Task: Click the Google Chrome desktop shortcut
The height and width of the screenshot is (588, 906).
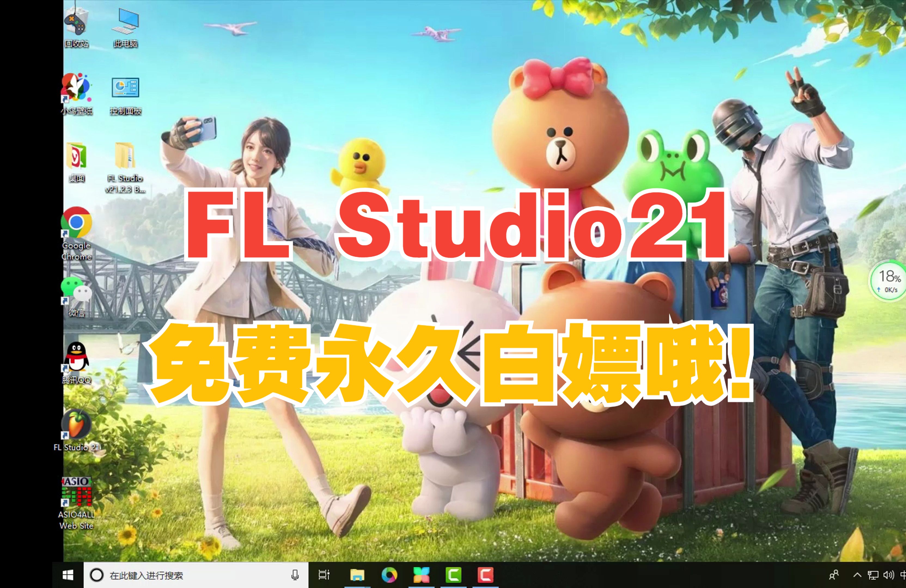Action: pyautogui.click(x=76, y=234)
